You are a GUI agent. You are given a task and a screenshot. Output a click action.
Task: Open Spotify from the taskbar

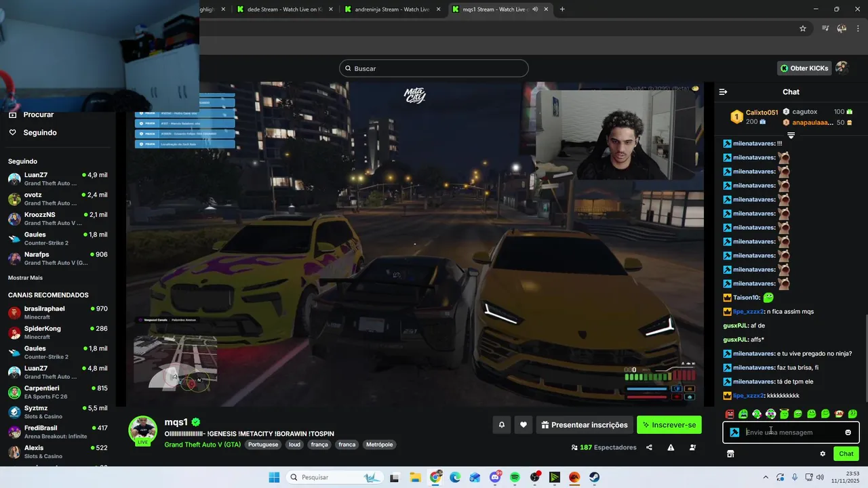click(515, 478)
